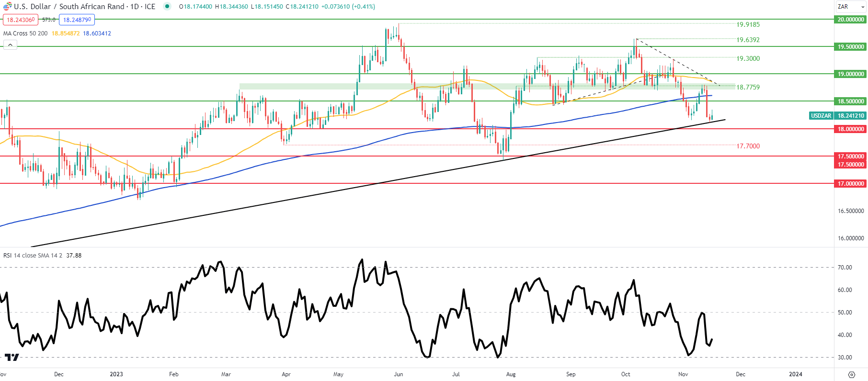
Task: Click the red sell price 18.24306 button
Action: point(20,20)
